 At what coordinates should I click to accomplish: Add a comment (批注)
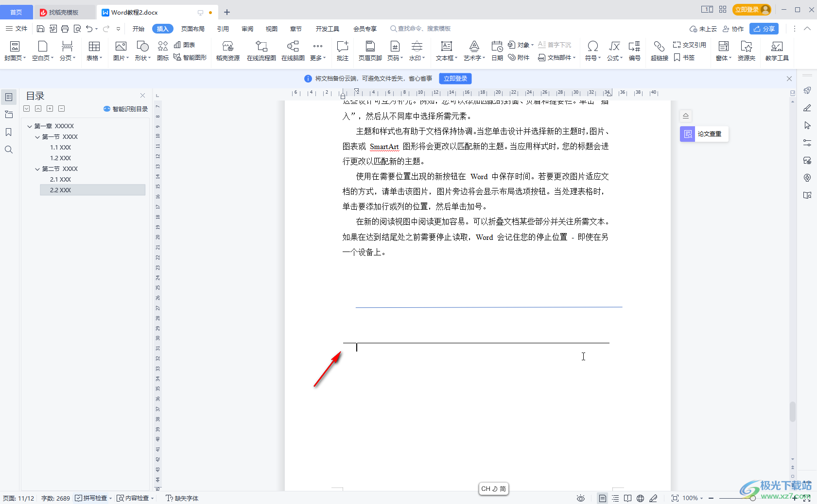point(343,51)
